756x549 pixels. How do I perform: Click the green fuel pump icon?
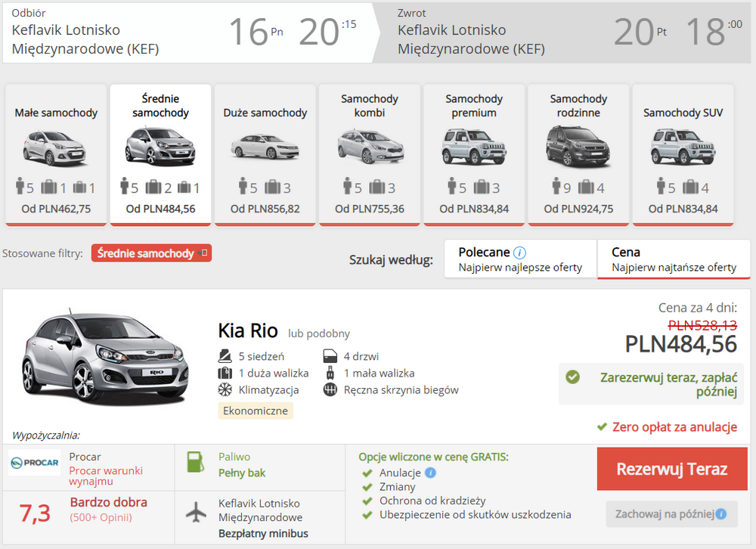pos(195,462)
